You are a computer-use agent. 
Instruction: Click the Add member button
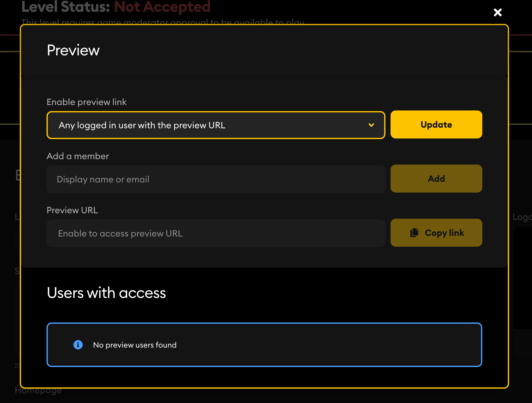pyautogui.click(x=436, y=179)
